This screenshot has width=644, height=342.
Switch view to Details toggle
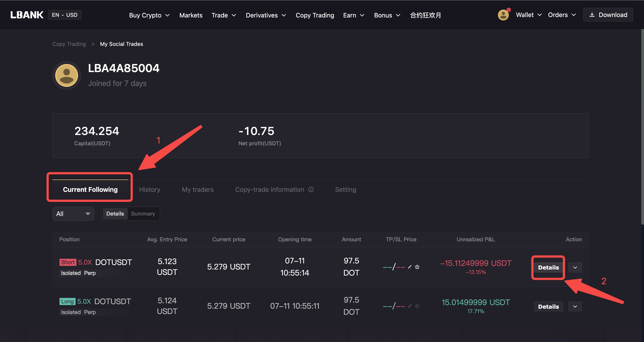point(115,214)
